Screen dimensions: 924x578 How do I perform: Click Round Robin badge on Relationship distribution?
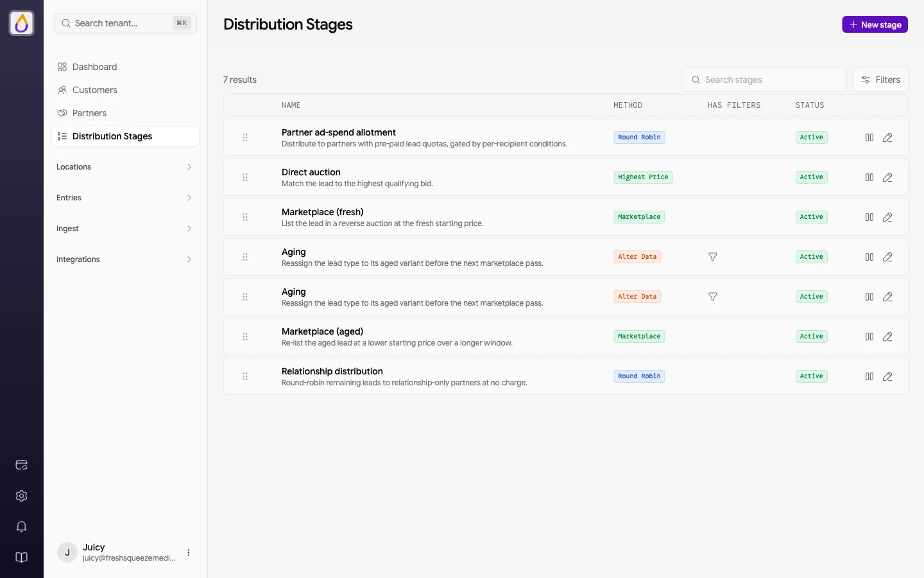point(639,376)
